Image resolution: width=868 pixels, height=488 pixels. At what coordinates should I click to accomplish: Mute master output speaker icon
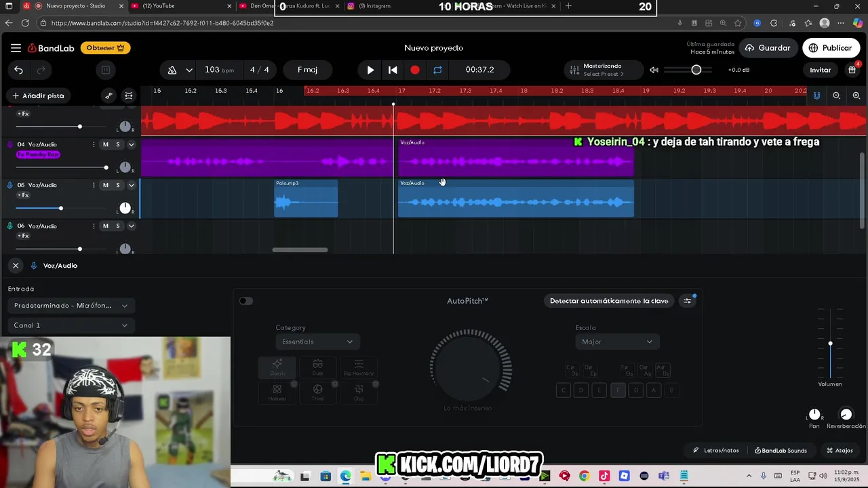654,70
